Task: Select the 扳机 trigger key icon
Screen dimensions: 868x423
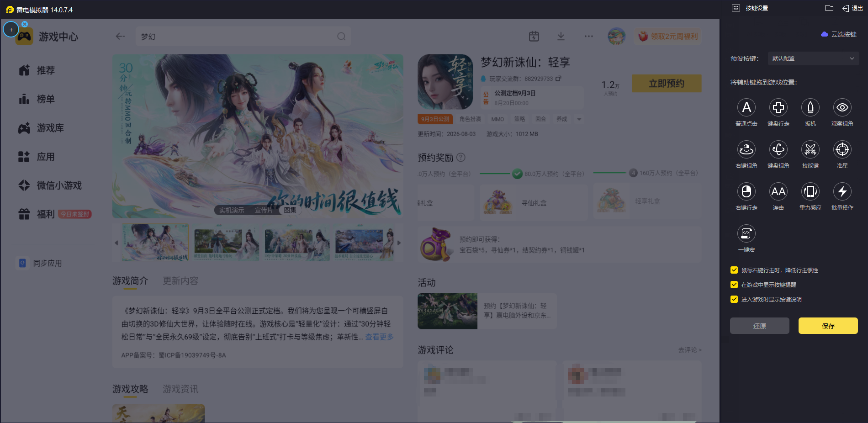Action: click(x=810, y=107)
